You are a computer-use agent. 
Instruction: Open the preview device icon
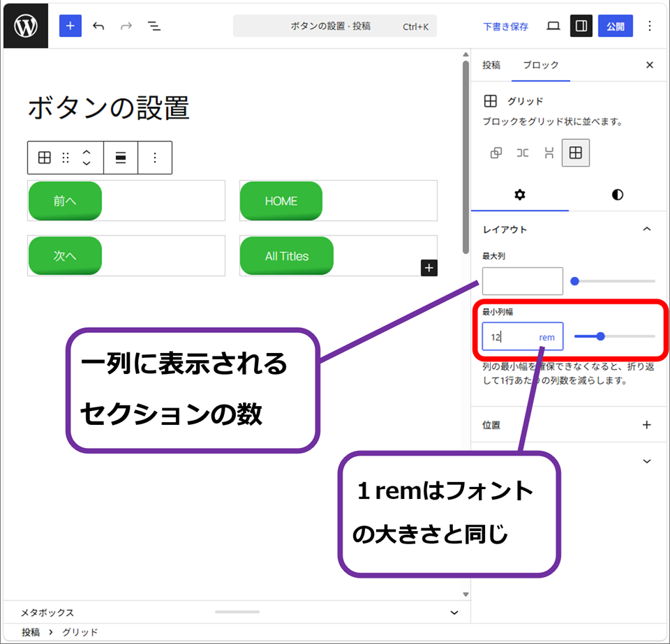pos(553,26)
